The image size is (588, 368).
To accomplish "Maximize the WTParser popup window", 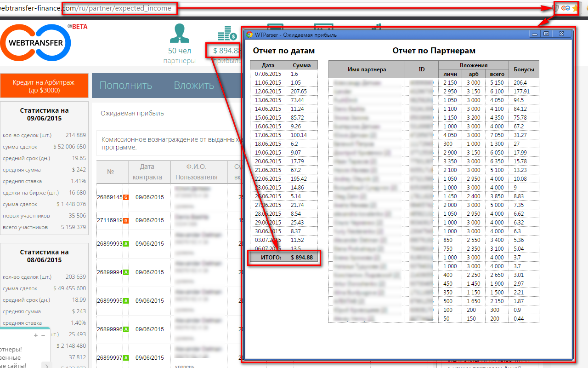I will tap(546, 34).
